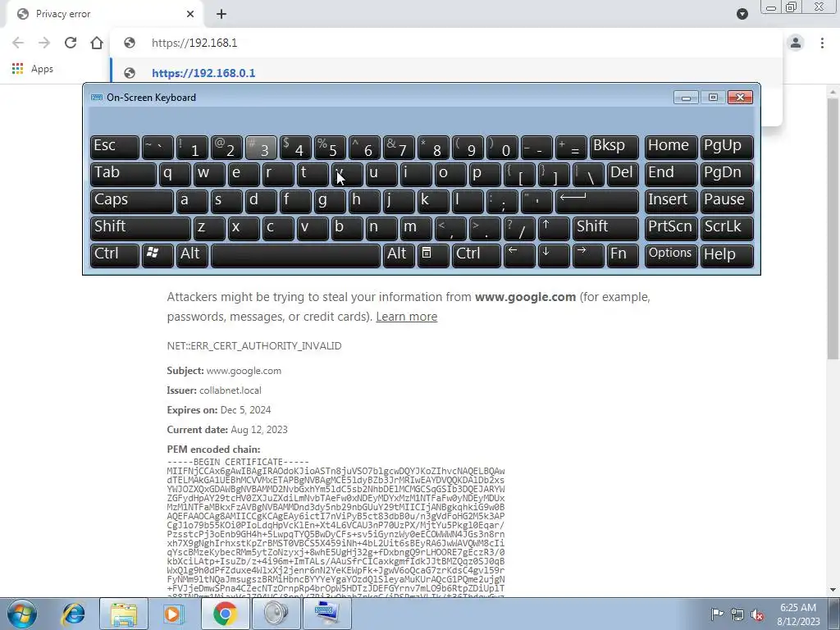Click the Tab key on-screen

[x=123, y=174]
